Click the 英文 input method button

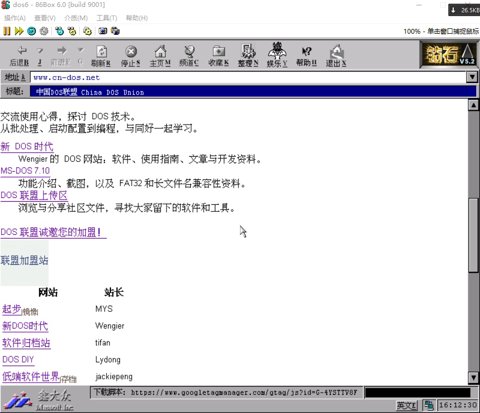(x=407, y=405)
